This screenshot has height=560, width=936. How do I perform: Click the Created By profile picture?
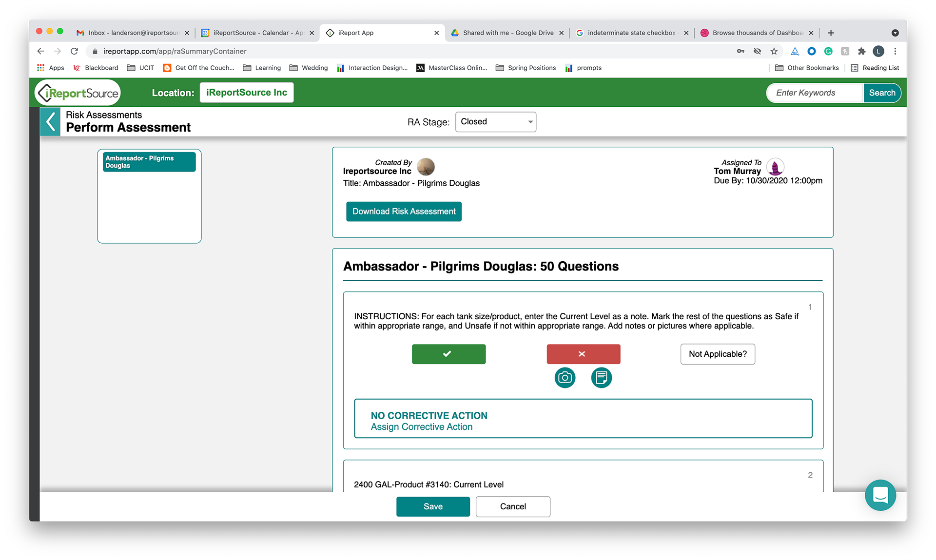click(426, 167)
